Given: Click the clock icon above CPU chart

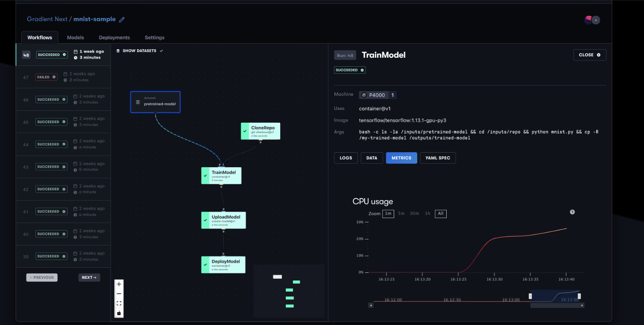Looking at the screenshot, I should 572,212.
